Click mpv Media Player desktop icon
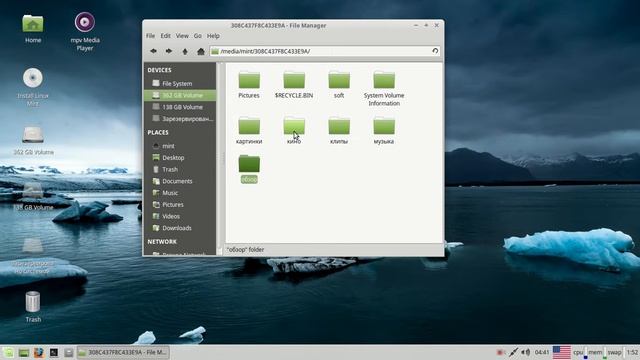Viewport: 640px width, 360px height. coord(85,32)
